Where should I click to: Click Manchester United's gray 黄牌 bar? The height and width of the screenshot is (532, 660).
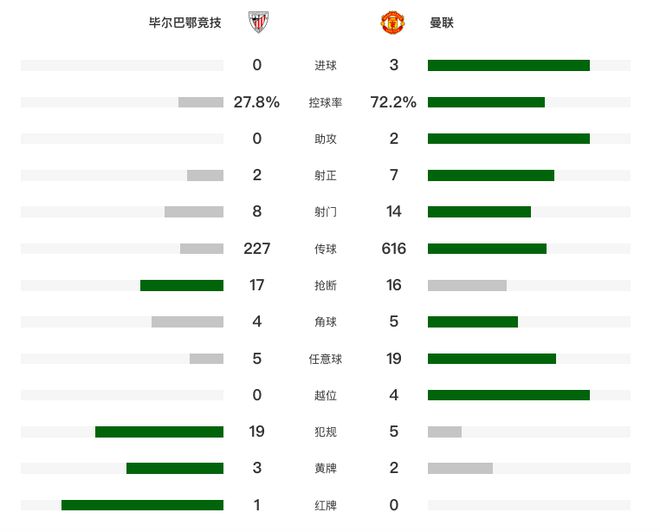(460, 468)
